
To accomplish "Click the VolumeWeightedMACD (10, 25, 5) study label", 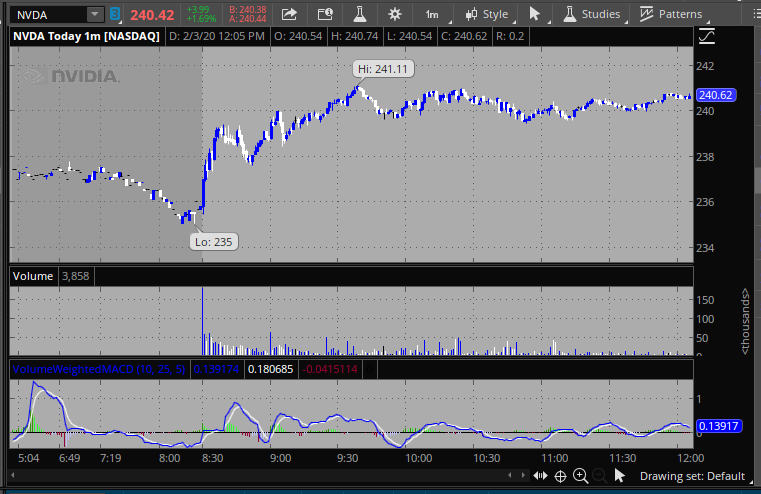I will tap(99, 369).
